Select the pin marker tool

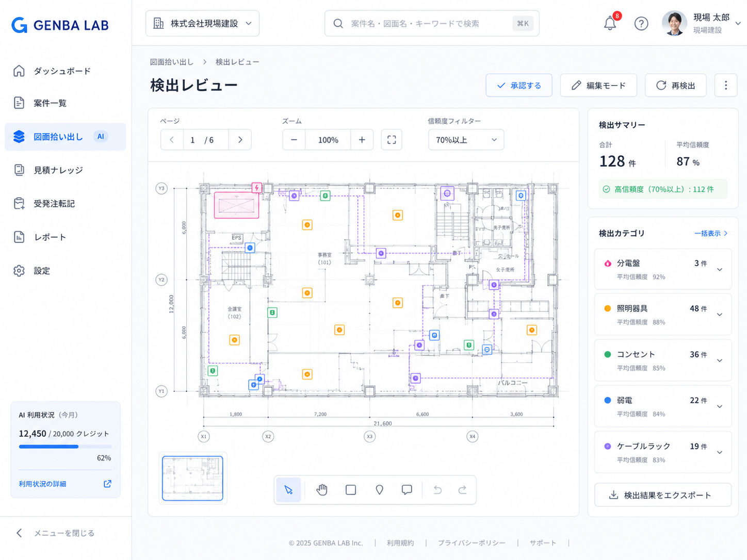click(379, 490)
